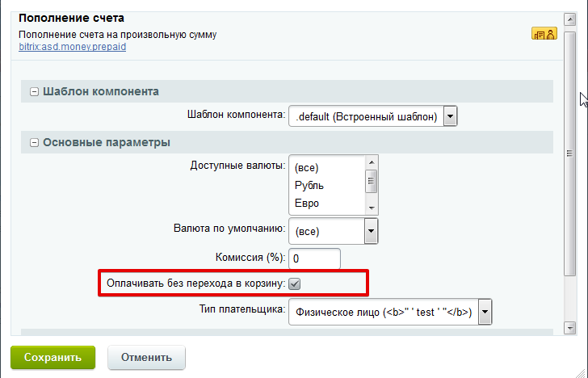Click currencies list scroll down arrow
588x378 pixels.
click(x=372, y=208)
